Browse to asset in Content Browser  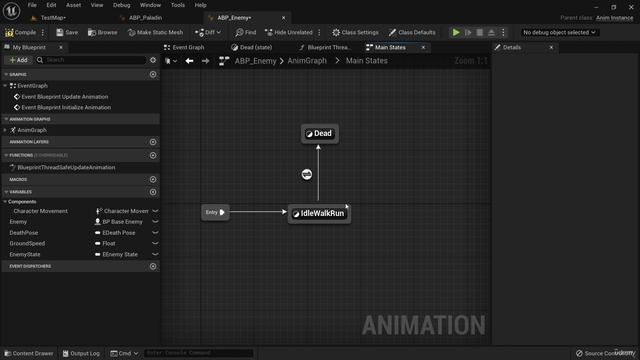click(102, 32)
